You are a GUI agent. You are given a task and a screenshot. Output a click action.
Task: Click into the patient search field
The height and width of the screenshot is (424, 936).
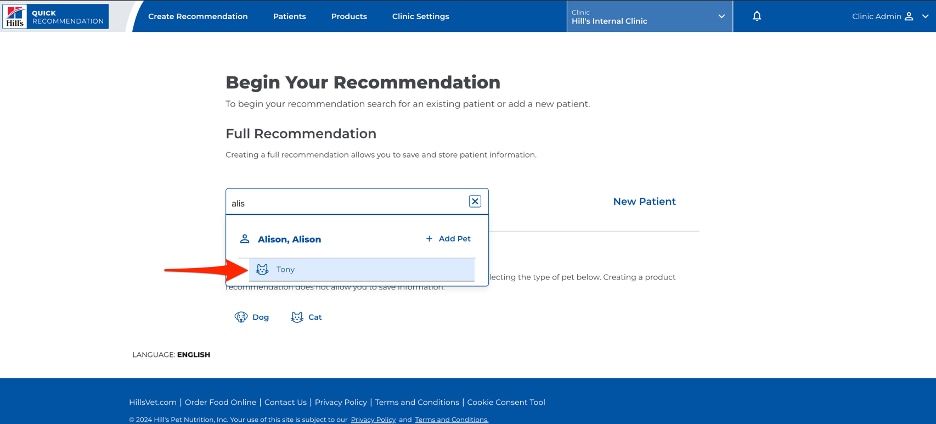346,202
